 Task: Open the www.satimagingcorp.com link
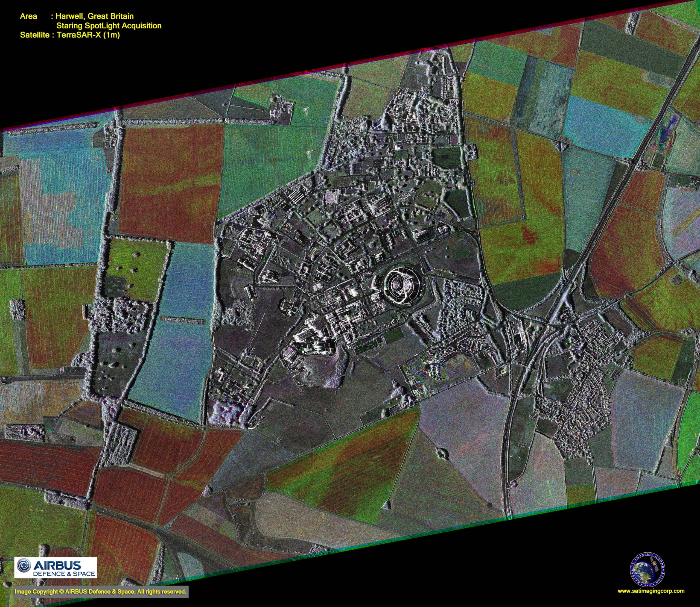pyautogui.click(x=651, y=591)
